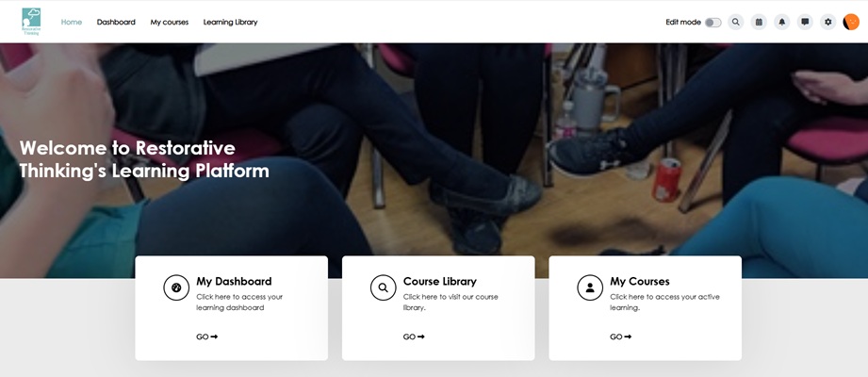Click the Course Library magnifier icon
Image resolution: width=868 pixels, height=377 pixels.
tap(383, 287)
